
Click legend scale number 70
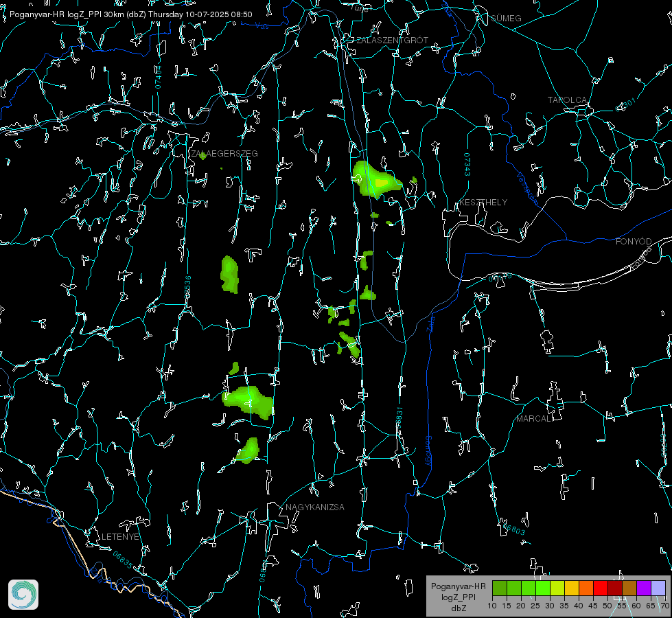[664, 606]
